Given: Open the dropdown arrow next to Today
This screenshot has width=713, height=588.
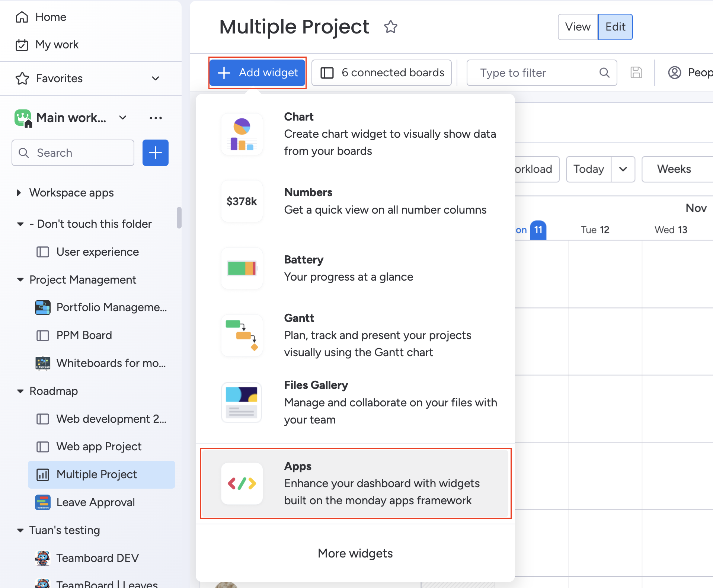Looking at the screenshot, I should [x=623, y=169].
